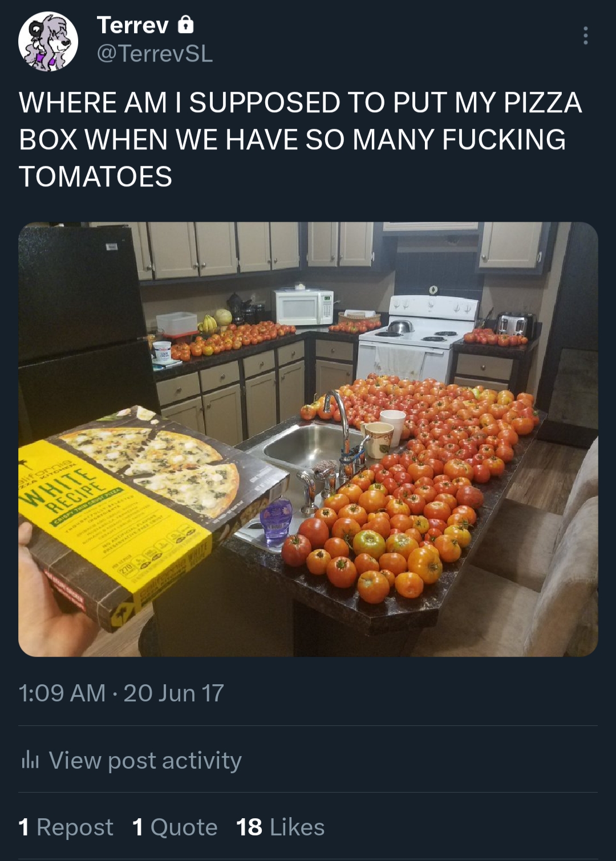This screenshot has width=616, height=861.
Task: Open Terrev's profile avatar picture
Action: point(48,41)
